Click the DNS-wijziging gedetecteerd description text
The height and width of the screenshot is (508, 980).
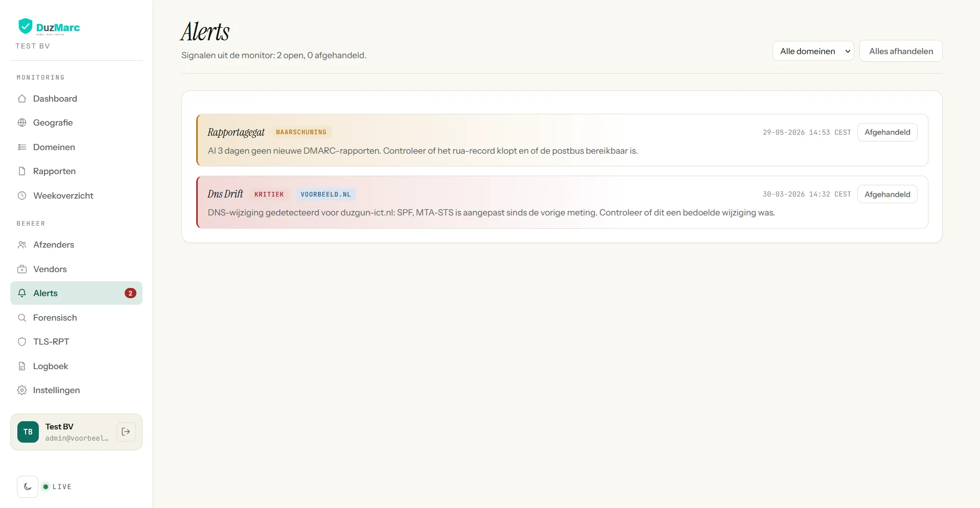(x=491, y=212)
